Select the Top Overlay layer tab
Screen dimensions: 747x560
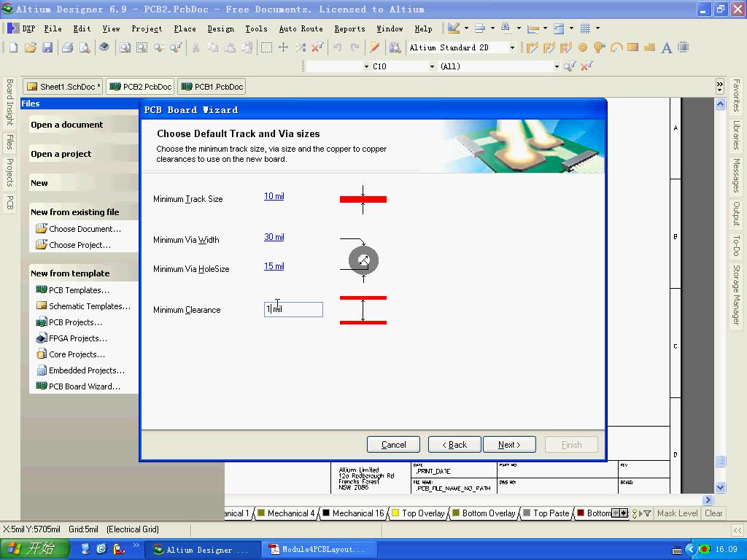[x=418, y=513]
